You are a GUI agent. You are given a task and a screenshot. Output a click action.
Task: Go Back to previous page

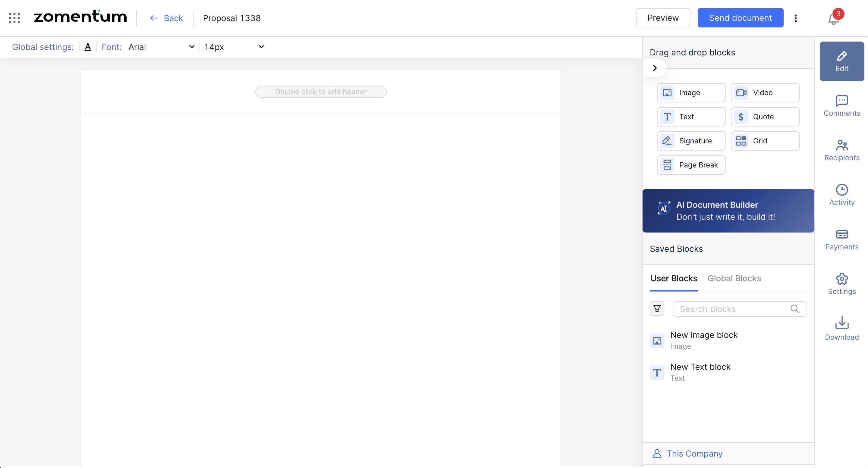click(x=166, y=18)
